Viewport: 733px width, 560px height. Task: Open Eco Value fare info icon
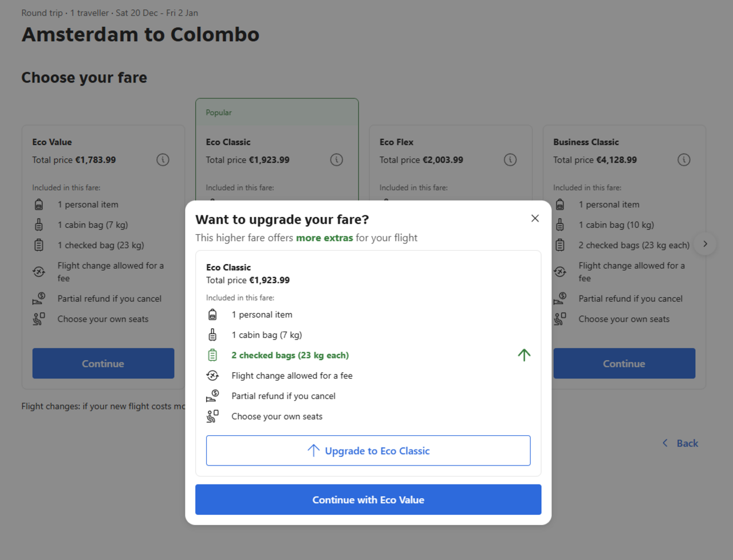163,160
